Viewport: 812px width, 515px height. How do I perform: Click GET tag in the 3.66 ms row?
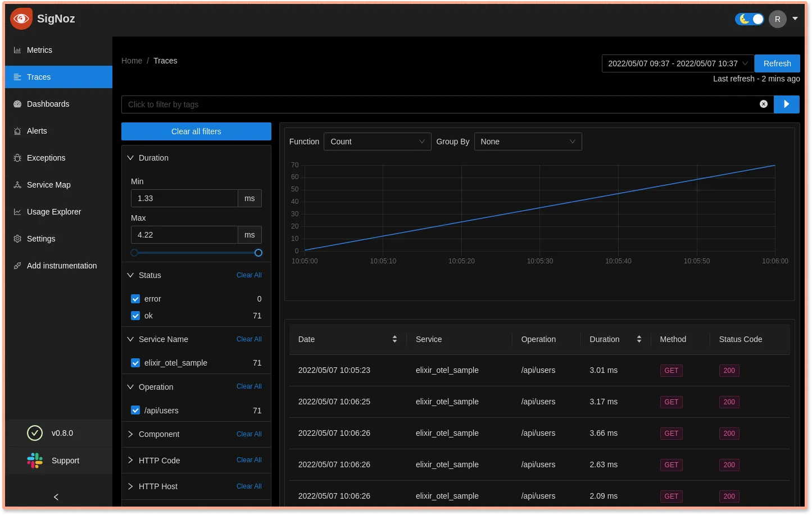pos(671,434)
